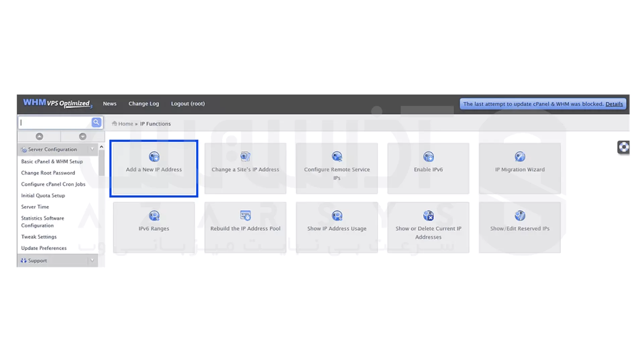Open Show IP Address Usage icon

coord(337,216)
